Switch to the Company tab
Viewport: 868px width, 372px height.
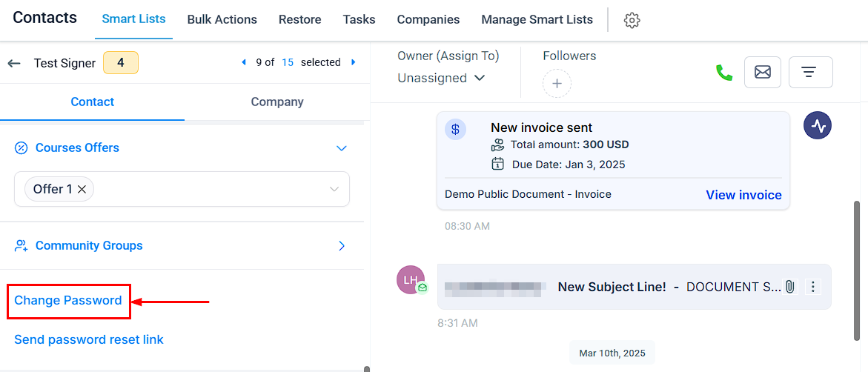click(x=276, y=102)
